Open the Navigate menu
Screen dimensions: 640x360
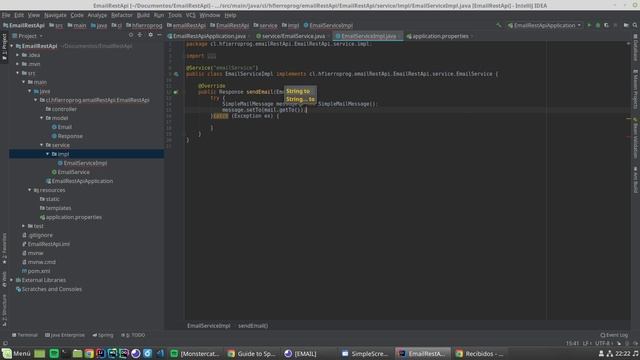55,15
